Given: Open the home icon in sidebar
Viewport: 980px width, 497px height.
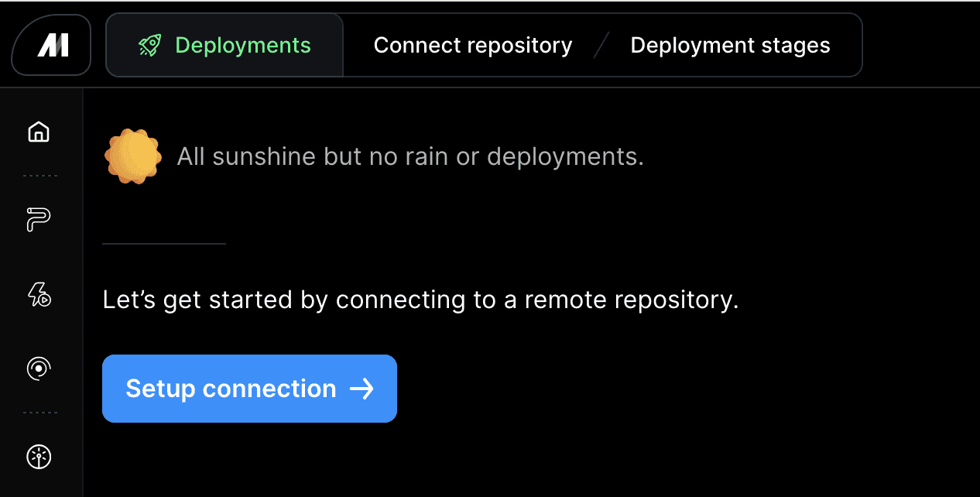Looking at the screenshot, I should pos(39,132).
